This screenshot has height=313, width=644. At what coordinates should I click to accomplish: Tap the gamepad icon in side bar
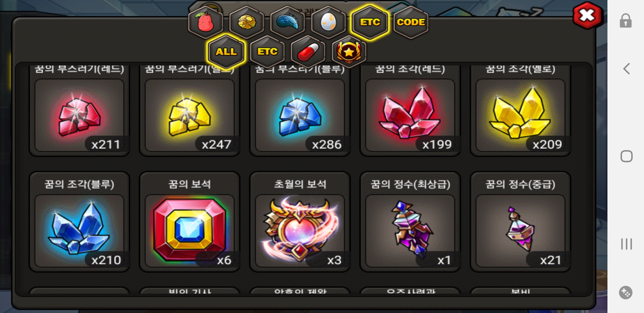pyautogui.click(x=626, y=292)
